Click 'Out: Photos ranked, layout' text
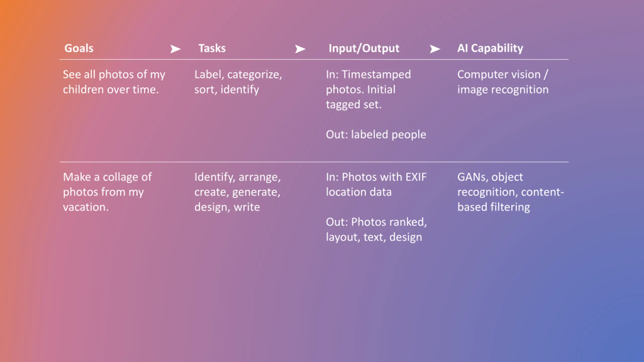 376,230
